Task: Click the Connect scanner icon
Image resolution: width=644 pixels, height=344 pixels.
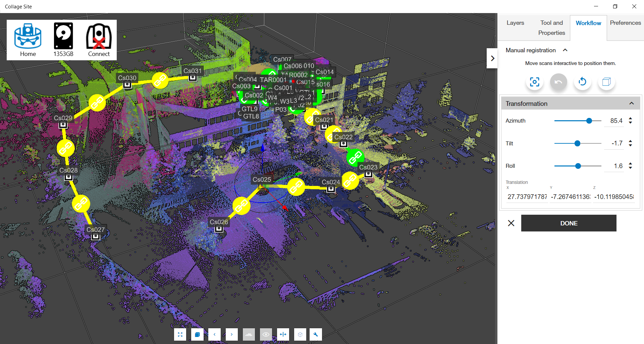Action: (99, 36)
